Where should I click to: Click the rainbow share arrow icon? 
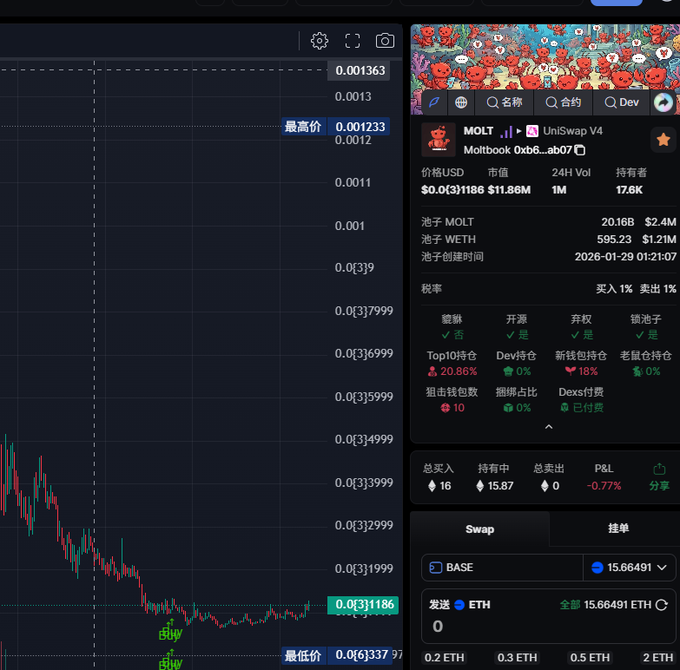point(663,102)
